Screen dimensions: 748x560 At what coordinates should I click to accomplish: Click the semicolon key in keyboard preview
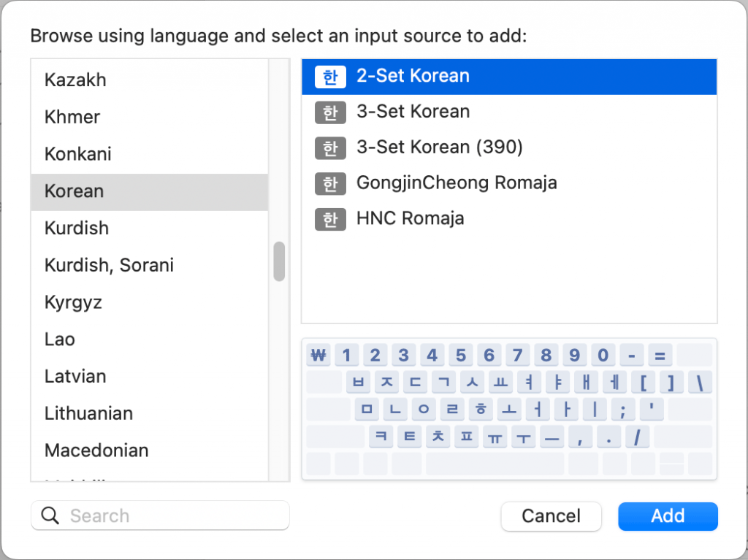623,410
